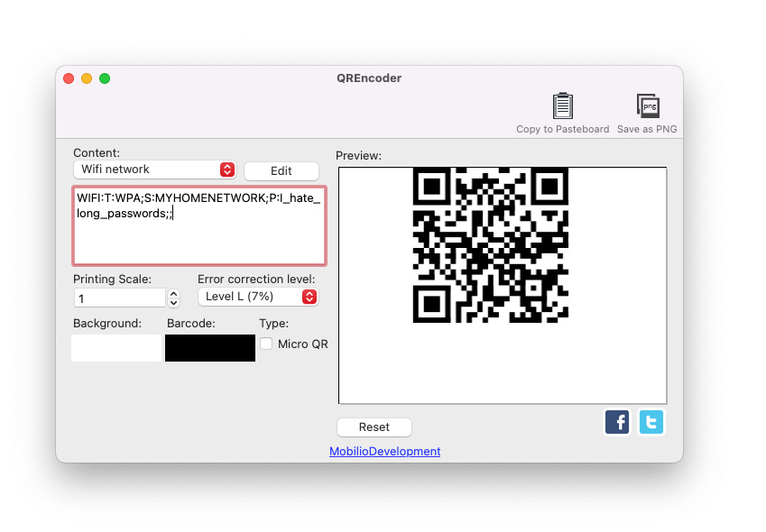Image resolution: width=766 pixels, height=532 pixels.
Task: Minimize the QREncoder window with yellow button
Action: click(x=87, y=78)
